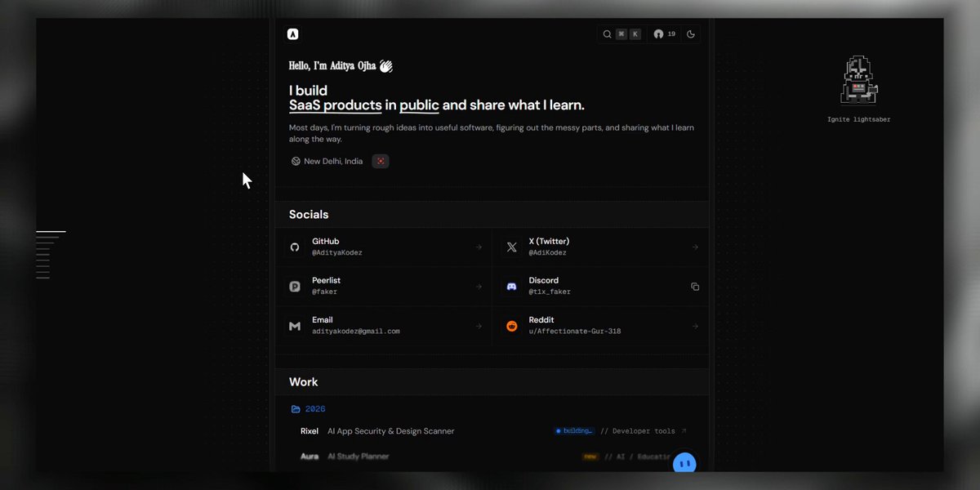The image size is (980, 490).
Task: Click the Email Gmail icon
Action: pos(295,326)
